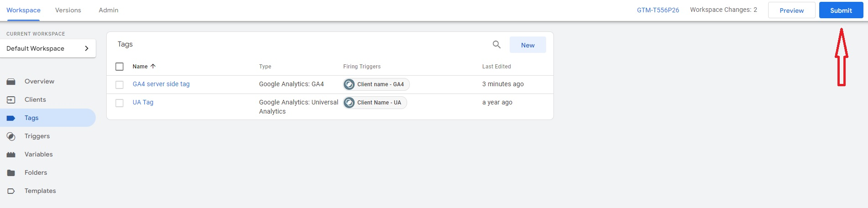Click the CURRENT WORKSPACE label

point(36,34)
